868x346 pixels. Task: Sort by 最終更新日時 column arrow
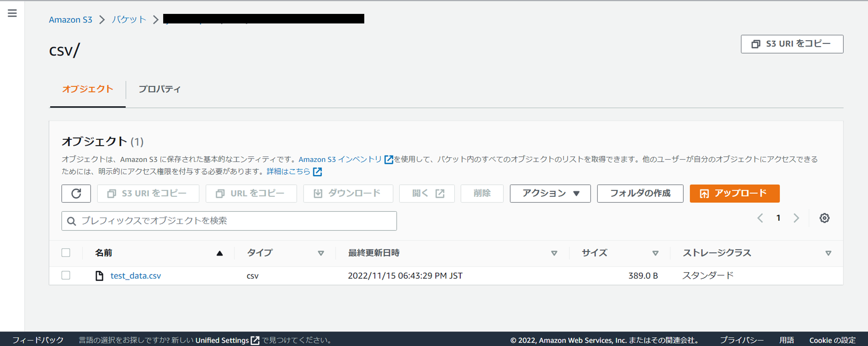(x=554, y=253)
